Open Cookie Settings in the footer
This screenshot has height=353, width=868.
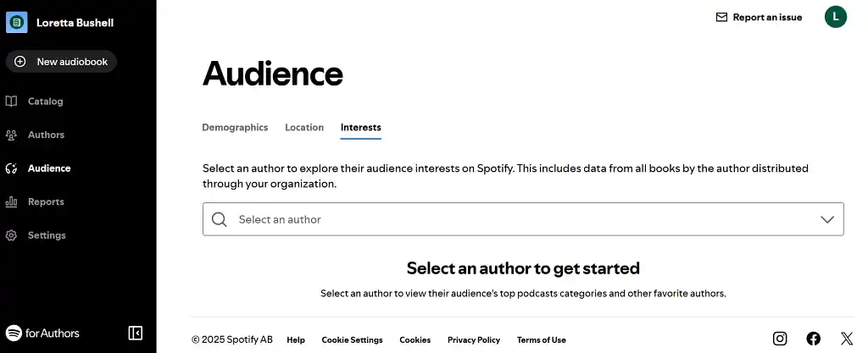352,339
